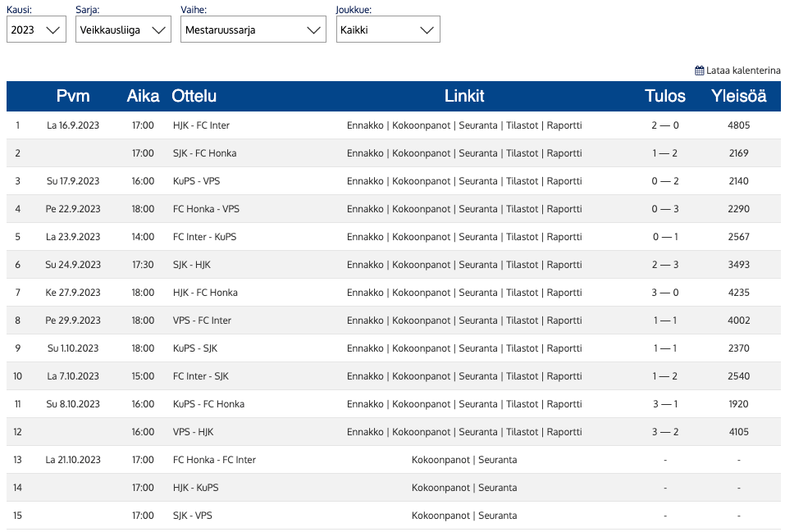This screenshot has width=785, height=532.
Task: Open the Vaihe Mestaruussarja dropdown
Action: 253,30
